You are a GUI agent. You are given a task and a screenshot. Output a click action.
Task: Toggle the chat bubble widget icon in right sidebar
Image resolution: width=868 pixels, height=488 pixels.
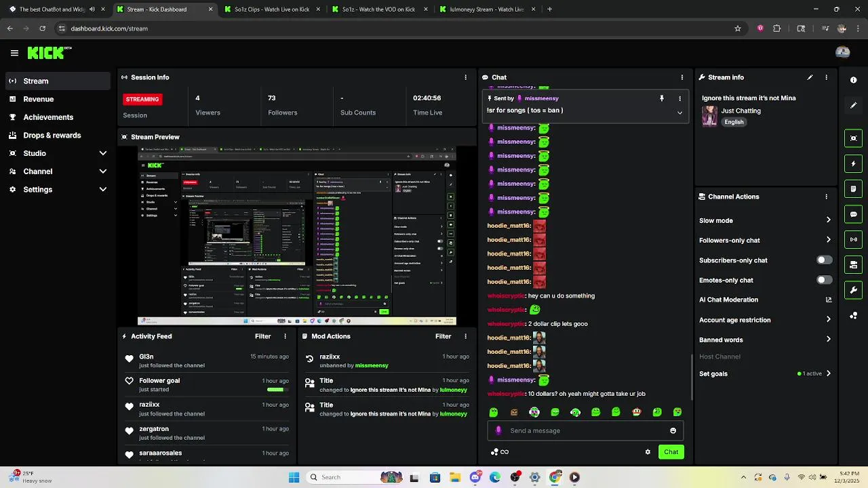[x=853, y=214]
